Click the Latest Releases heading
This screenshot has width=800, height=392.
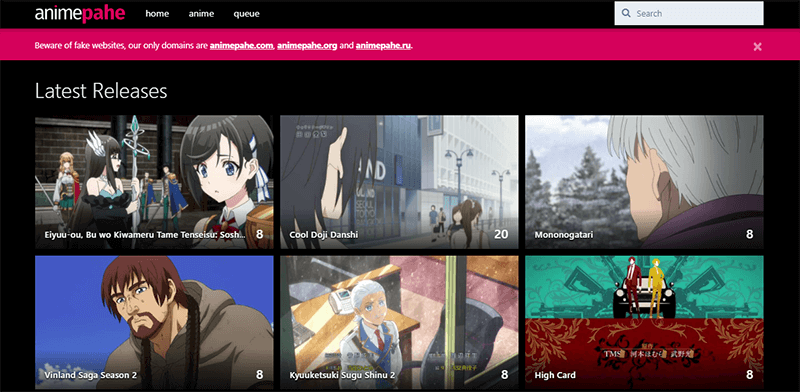101,91
